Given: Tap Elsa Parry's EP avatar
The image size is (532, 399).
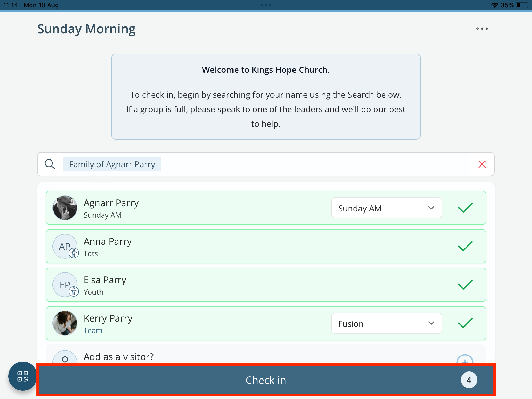Looking at the screenshot, I should (x=65, y=284).
